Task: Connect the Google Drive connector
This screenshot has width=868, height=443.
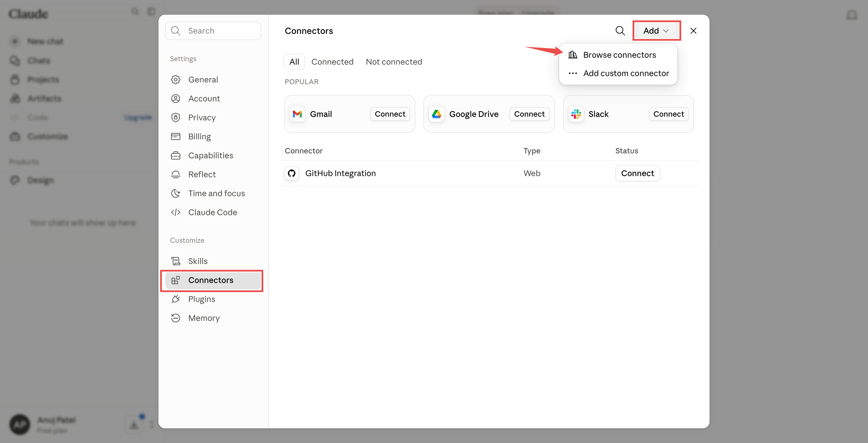Action: click(529, 114)
